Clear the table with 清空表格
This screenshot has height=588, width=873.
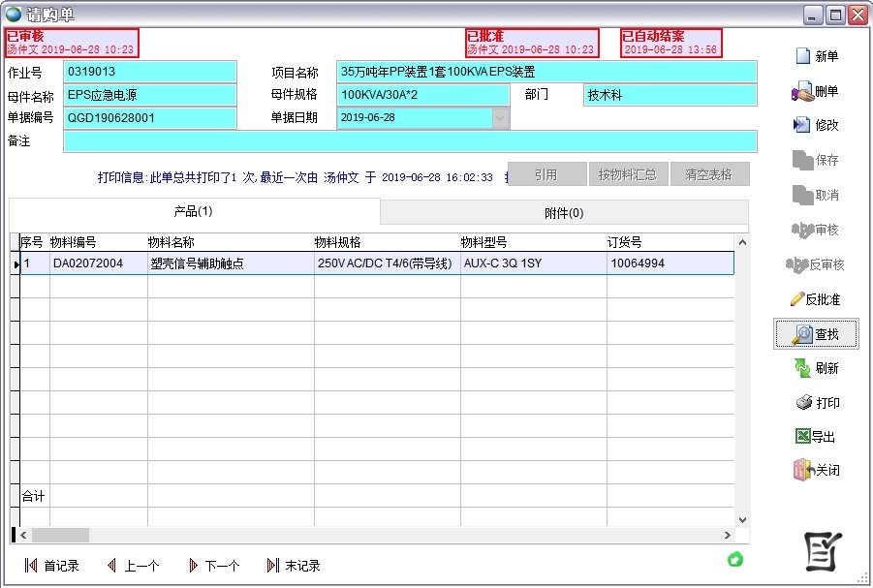[x=710, y=173]
